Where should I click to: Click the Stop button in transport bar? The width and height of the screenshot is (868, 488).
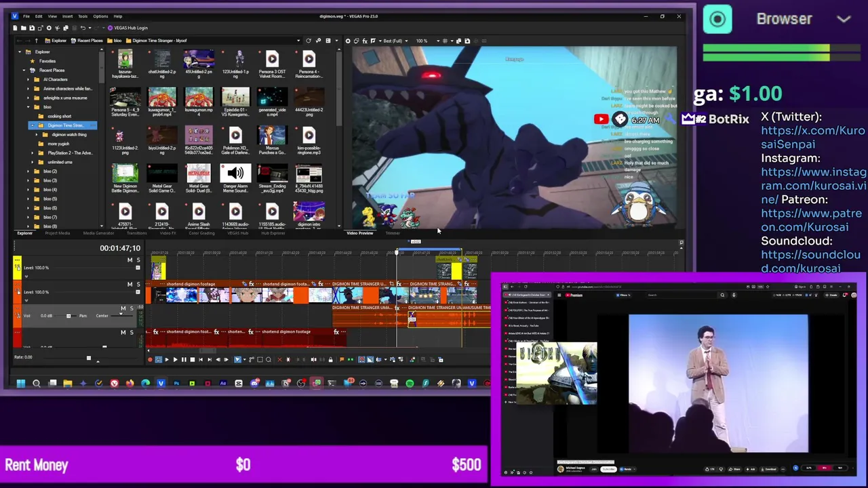coord(193,360)
